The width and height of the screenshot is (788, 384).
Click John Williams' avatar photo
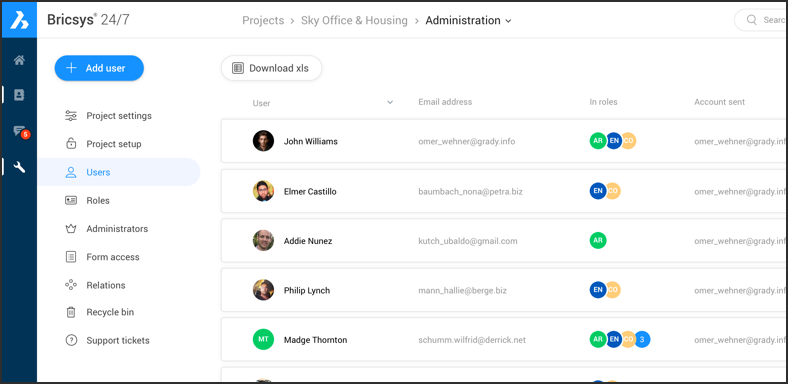coord(263,141)
